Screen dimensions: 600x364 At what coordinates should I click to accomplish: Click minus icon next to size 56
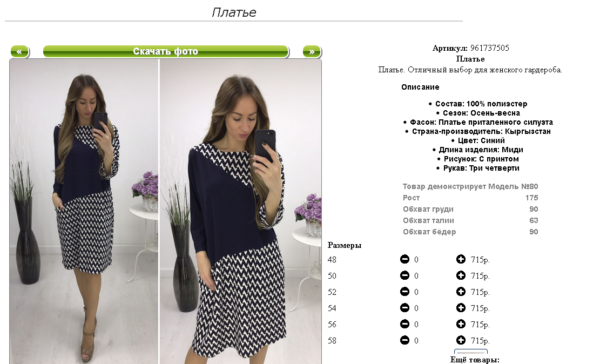coord(405,324)
